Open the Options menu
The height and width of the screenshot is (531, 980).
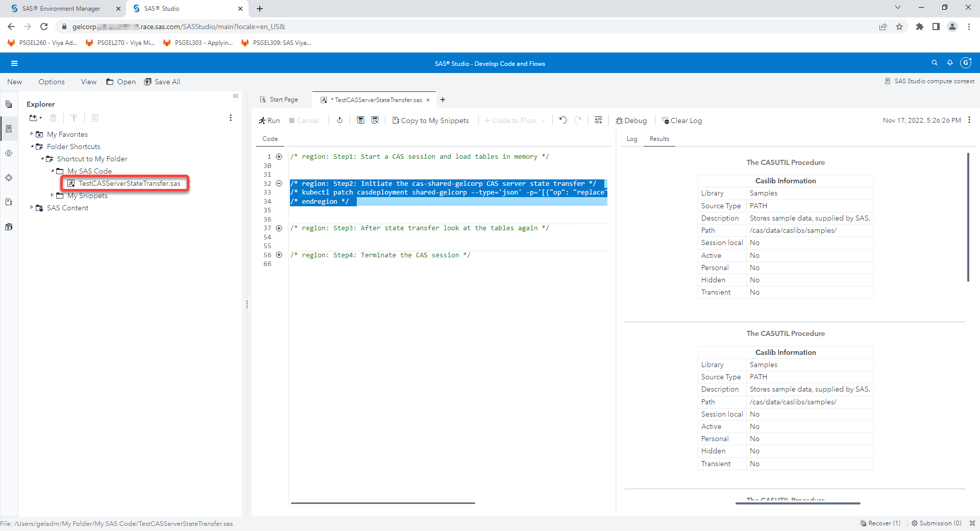point(52,82)
